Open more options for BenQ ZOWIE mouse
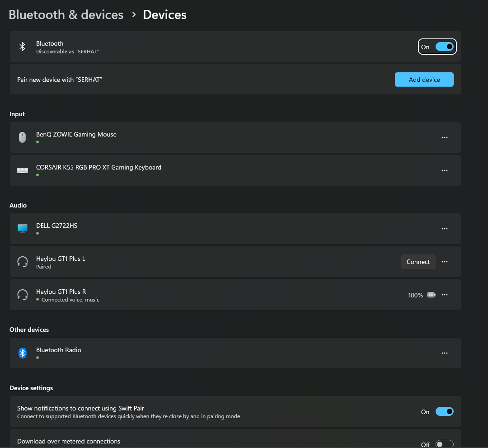The image size is (488, 448). [445, 137]
